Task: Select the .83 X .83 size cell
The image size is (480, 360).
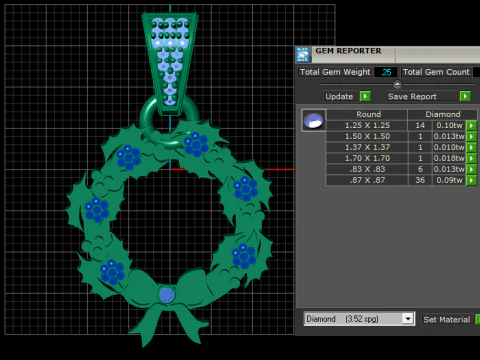Action: click(367, 169)
